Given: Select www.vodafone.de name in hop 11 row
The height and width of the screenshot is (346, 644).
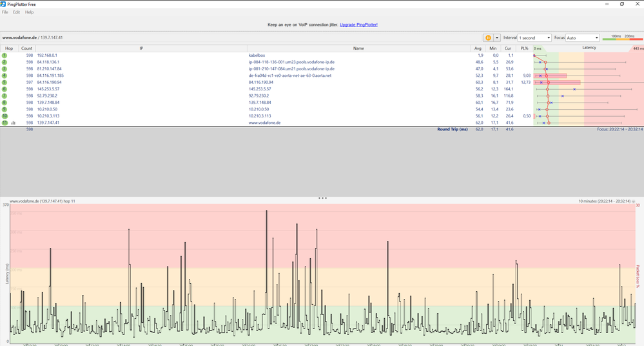Looking at the screenshot, I should click(x=264, y=123).
